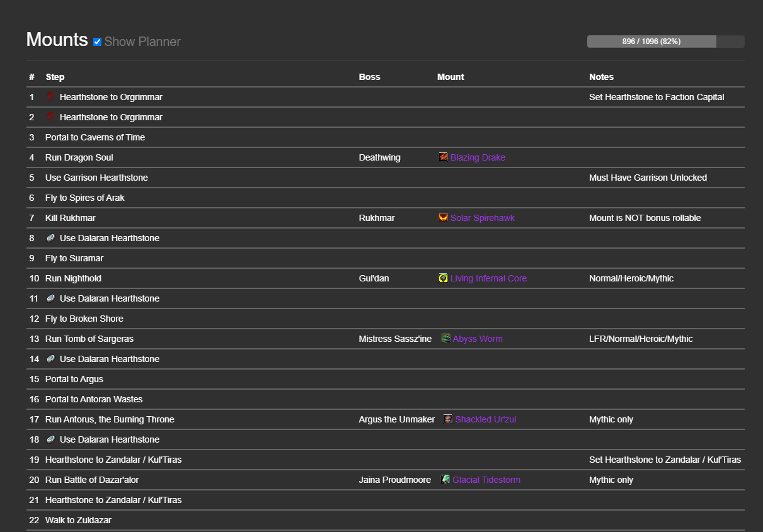Click the Mounts heading

[x=57, y=40]
